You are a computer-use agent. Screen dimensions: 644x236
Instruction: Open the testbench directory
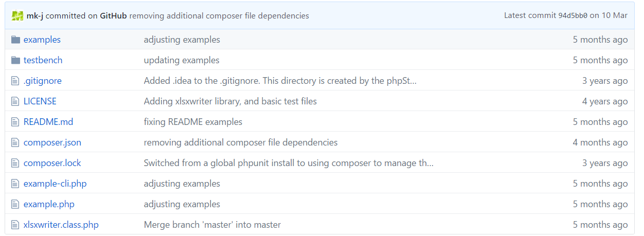pos(43,60)
